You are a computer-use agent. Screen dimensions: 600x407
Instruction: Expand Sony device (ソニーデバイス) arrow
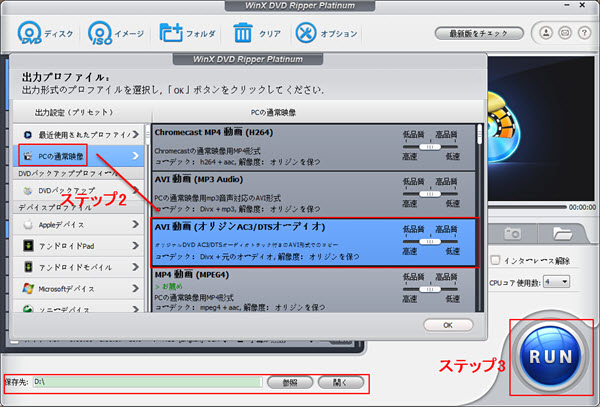pos(135,308)
